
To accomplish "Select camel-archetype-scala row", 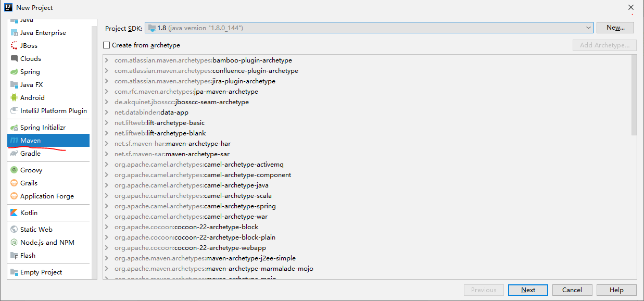I will pyautogui.click(x=367, y=196).
